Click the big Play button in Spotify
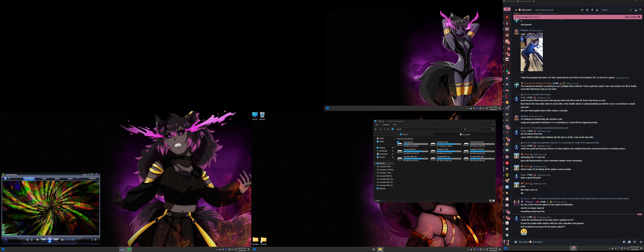The height and width of the screenshot is (252, 644). [50, 240]
